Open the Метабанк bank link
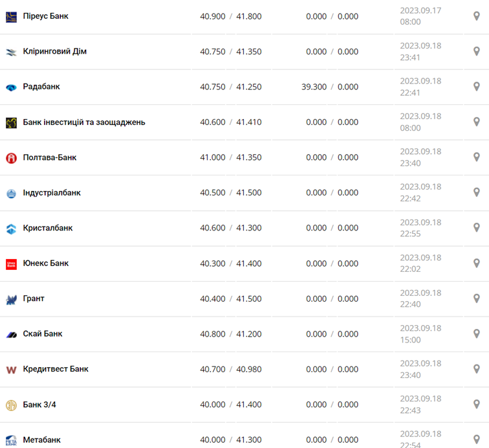Screen dimensions: 489x448 click(41, 440)
